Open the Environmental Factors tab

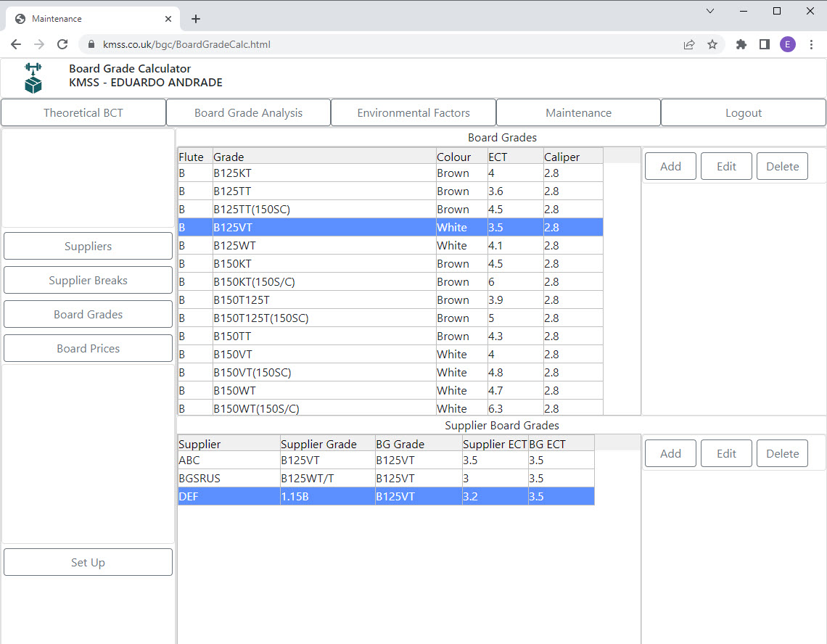tap(413, 113)
